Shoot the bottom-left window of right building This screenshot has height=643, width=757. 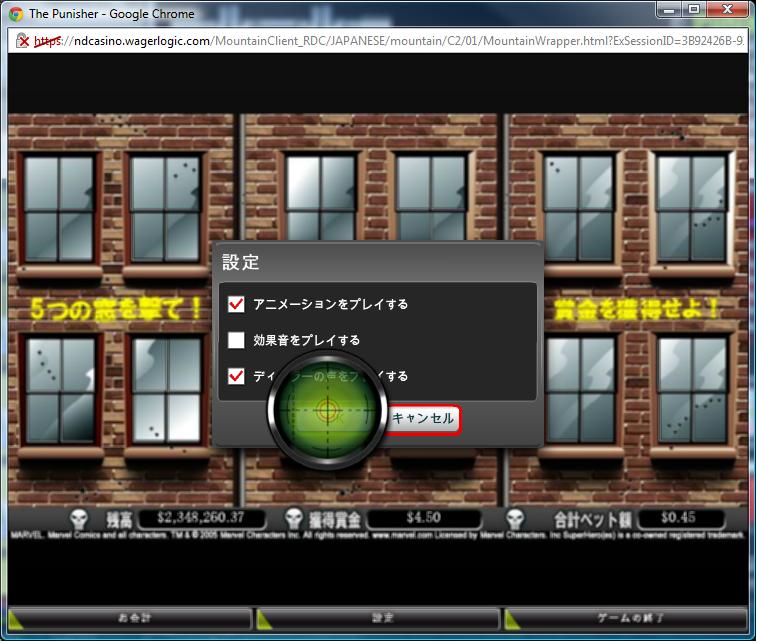(581, 390)
